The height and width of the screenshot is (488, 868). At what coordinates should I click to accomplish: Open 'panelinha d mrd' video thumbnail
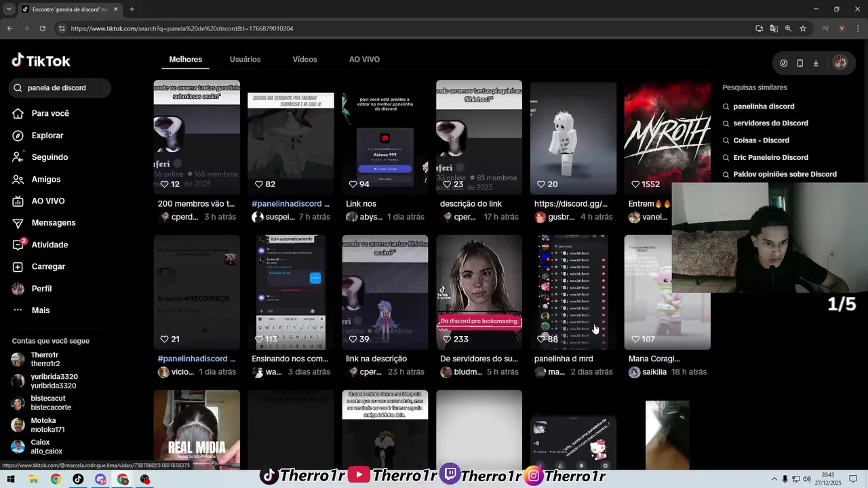click(573, 292)
